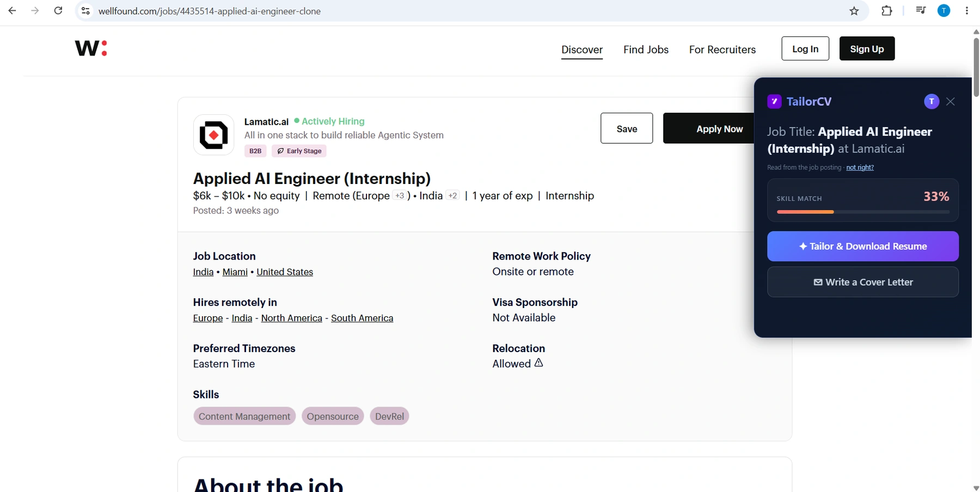Click the 'Not Available' visa sponsorship value
Screen dimensions: 980x492
click(524, 318)
